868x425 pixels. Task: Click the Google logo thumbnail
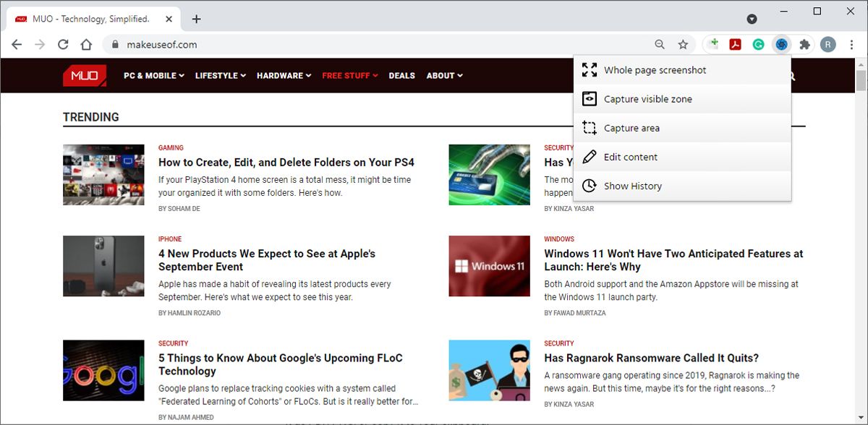103,370
